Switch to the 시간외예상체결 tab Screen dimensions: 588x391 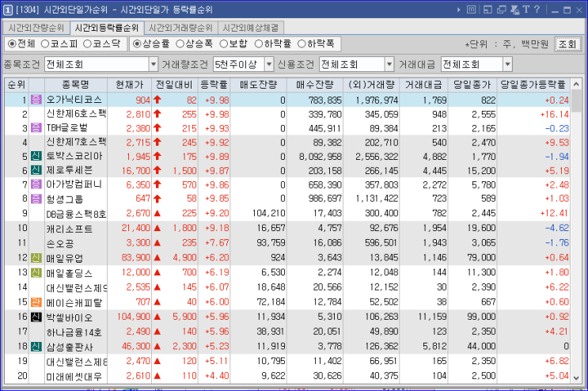coord(251,28)
